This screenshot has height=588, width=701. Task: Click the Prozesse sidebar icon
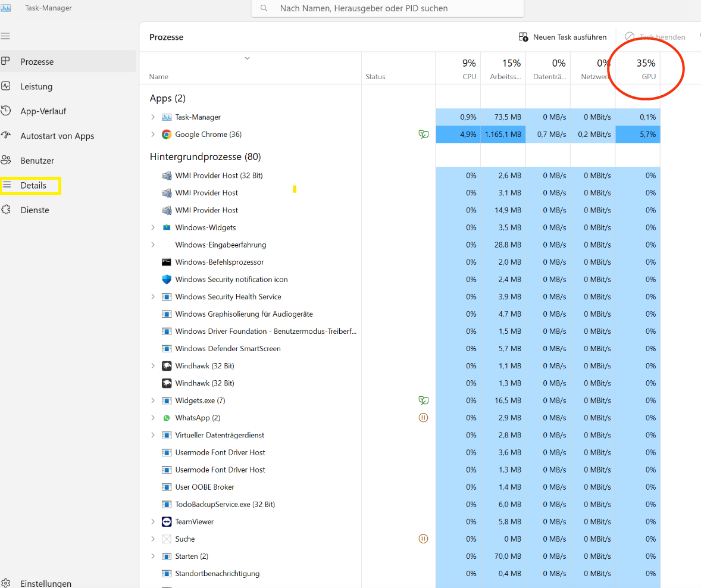click(5, 61)
